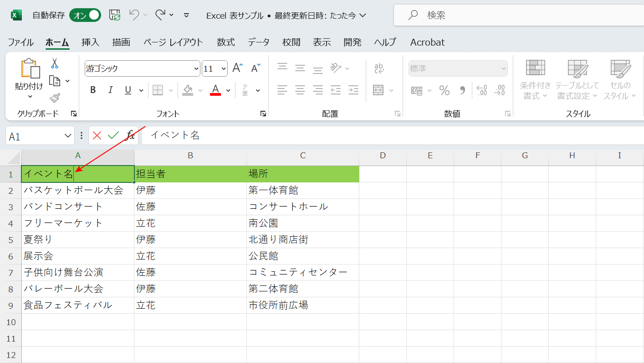Open Format as Table menu

pos(577,80)
